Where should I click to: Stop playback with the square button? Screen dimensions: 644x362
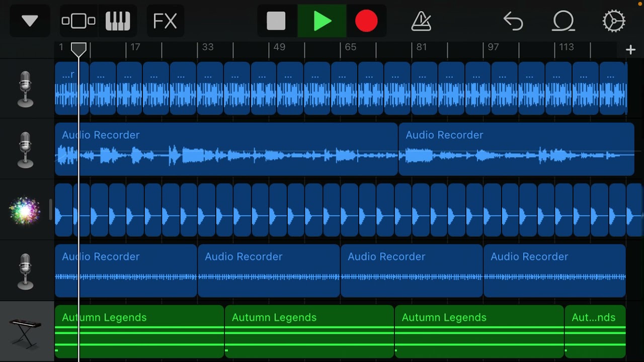click(276, 21)
